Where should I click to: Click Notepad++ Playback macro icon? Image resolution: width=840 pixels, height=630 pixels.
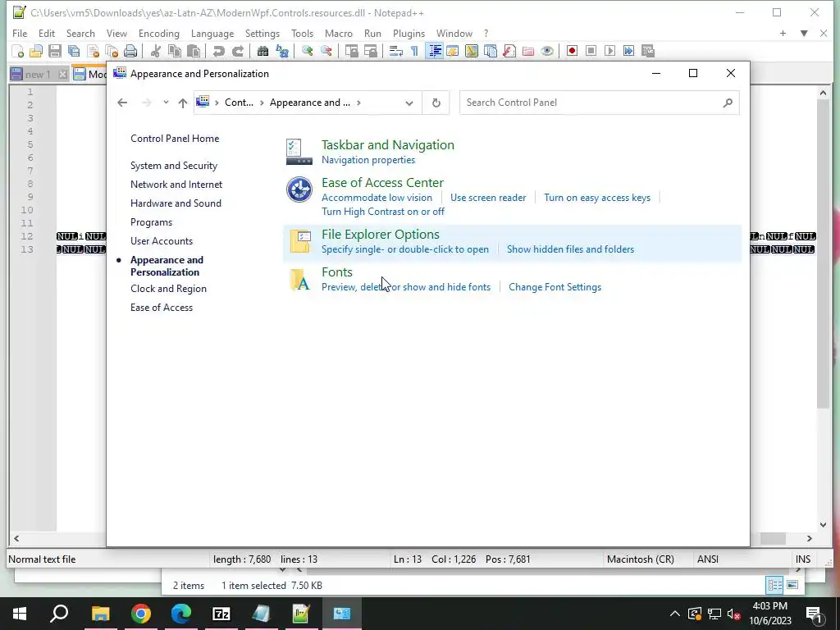pyautogui.click(x=609, y=51)
